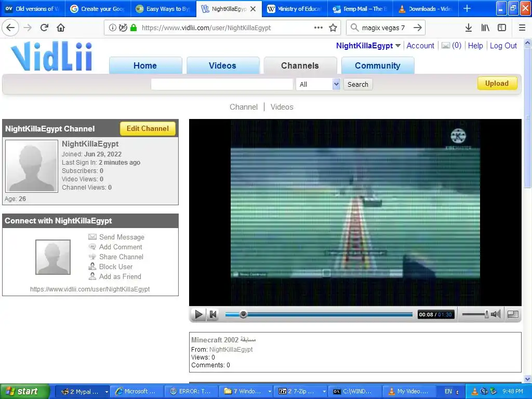Open the Channel sub-navigation link
Screen dimensions: 532x399
(x=244, y=107)
